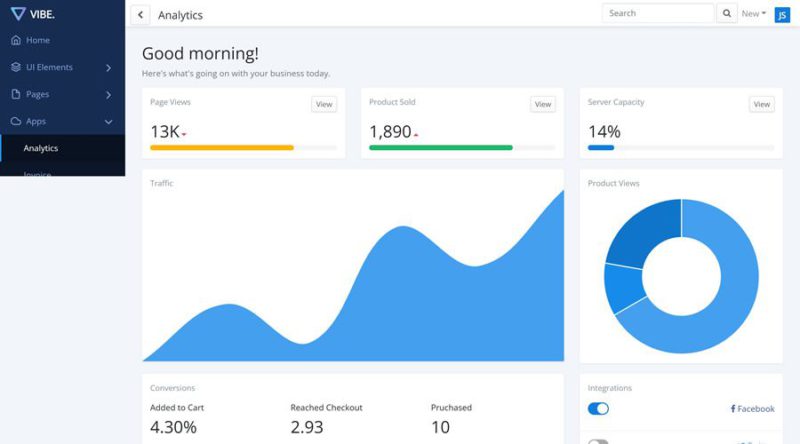Click the Pages document icon
This screenshot has width=800, height=444.
tap(16, 95)
